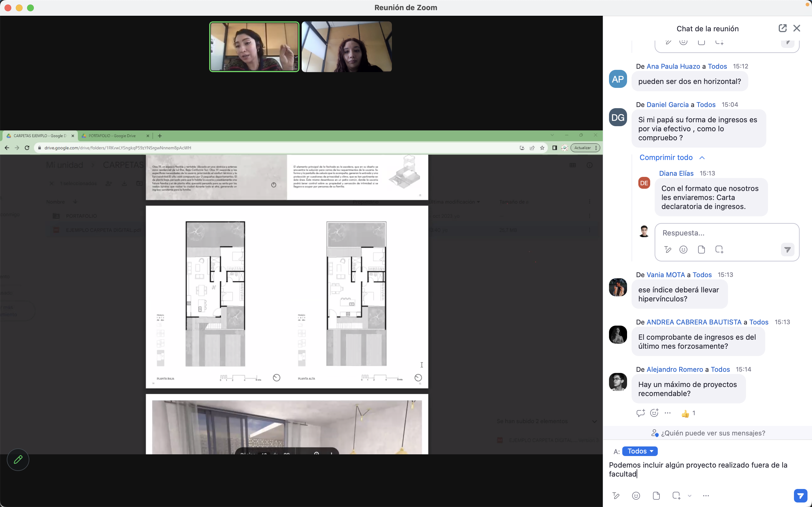Screen dimensions: 812x507
Task: Pop out the meeting chat window
Action: 782,28
